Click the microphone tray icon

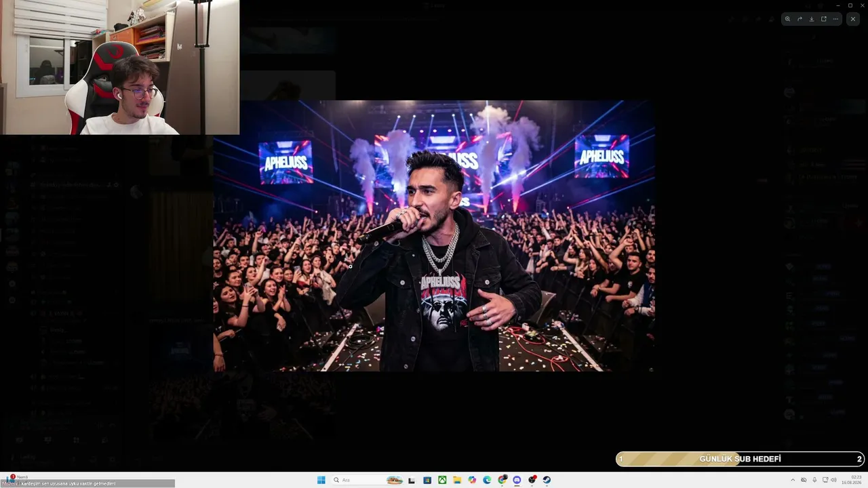coord(814,480)
